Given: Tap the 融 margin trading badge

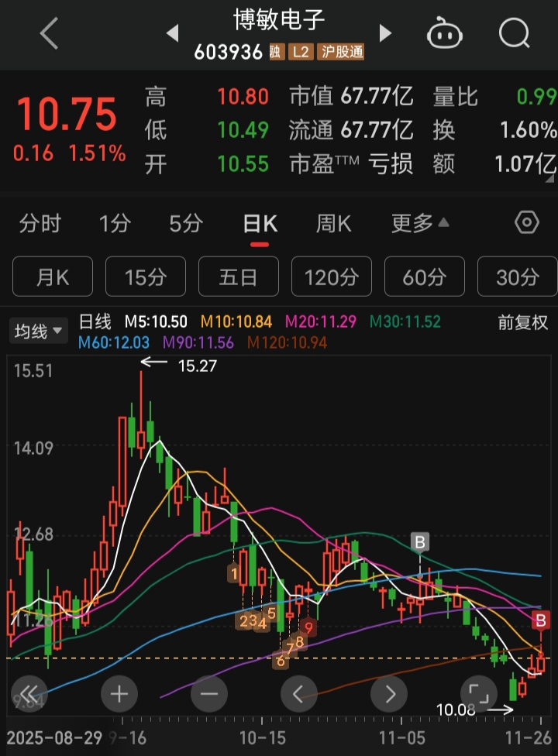Looking at the screenshot, I should (x=275, y=52).
